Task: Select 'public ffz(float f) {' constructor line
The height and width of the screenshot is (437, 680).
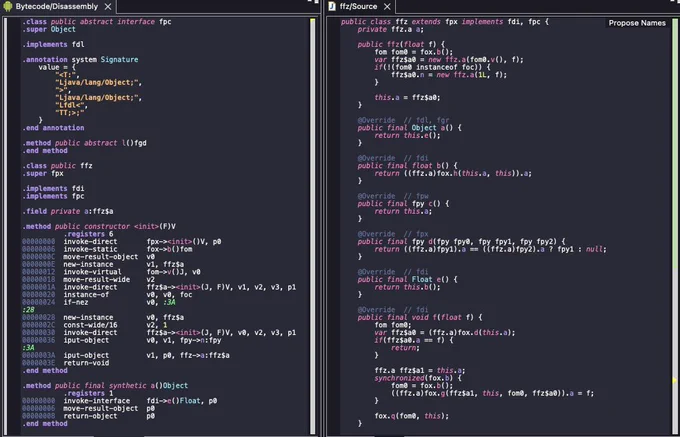Action: point(401,44)
